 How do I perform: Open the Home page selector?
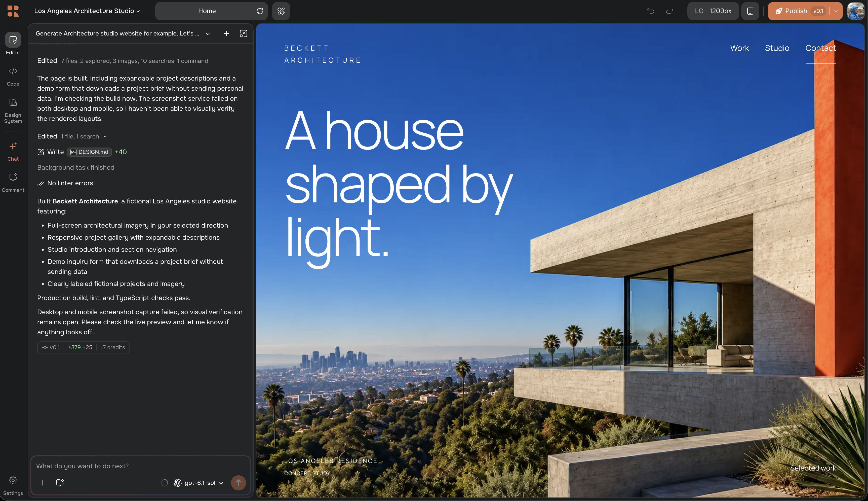tap(207, 11)
